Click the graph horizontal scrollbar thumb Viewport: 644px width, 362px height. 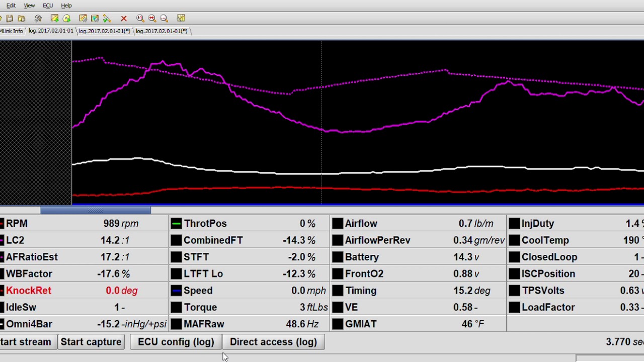tap(95, 210)
